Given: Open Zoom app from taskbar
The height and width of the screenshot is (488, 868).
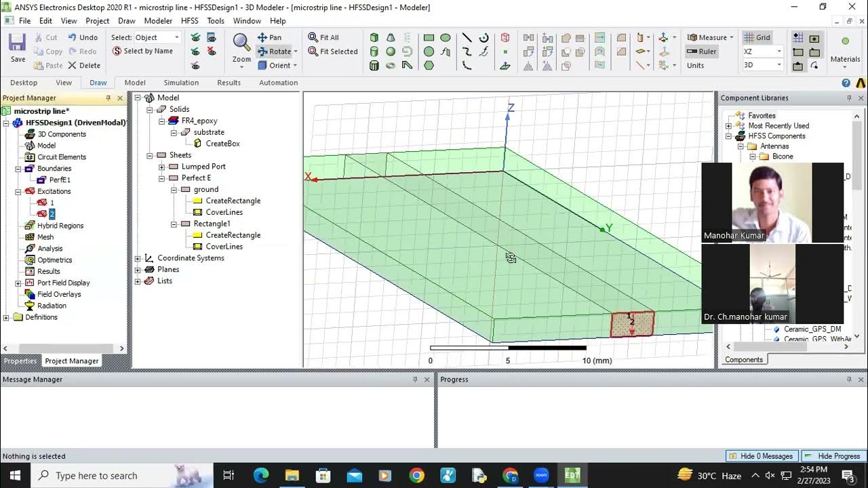Looking at the screenshot, I should pyautogui.click(x=541, y=476).
